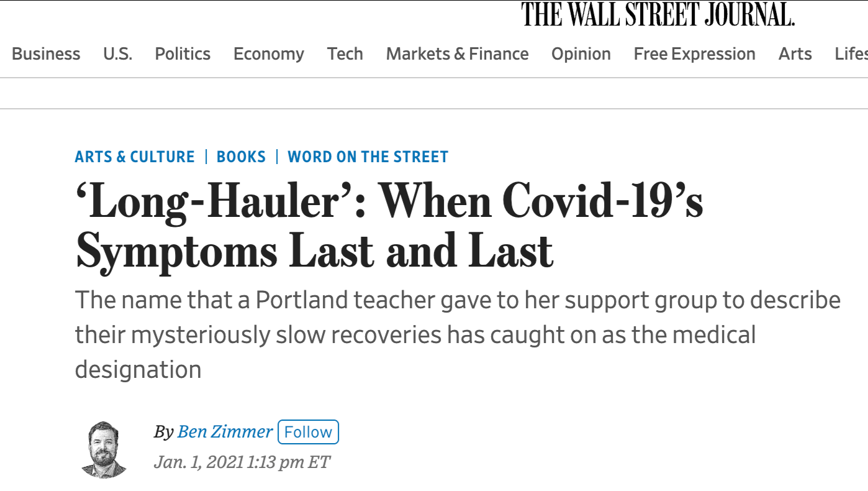Open Ben Zimmer's author page link
Image resolution: width=868 pixels, height=491 pixels.
point(225,432)
